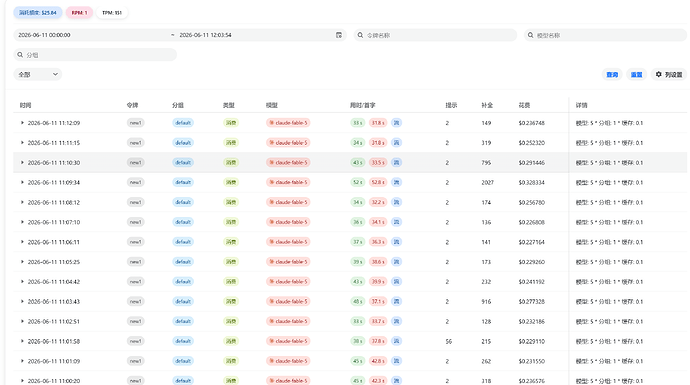Viewport: 690px width, 385px height.
Task: Click the search icon in group filter field
Action: 20,55
